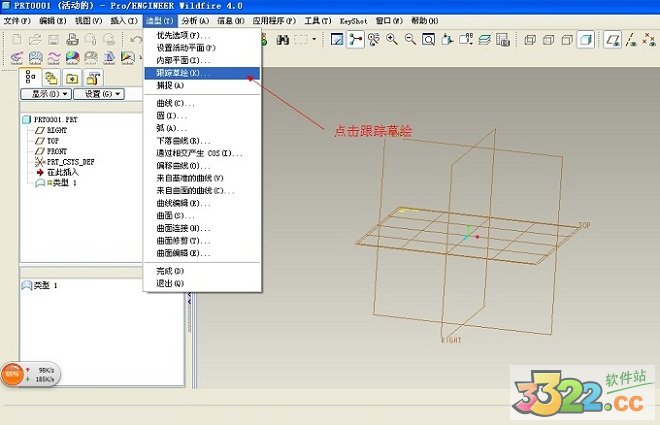Click the Zoom In magnifier
The width and height of the screenshot is (660, 425).
[392, 40]
